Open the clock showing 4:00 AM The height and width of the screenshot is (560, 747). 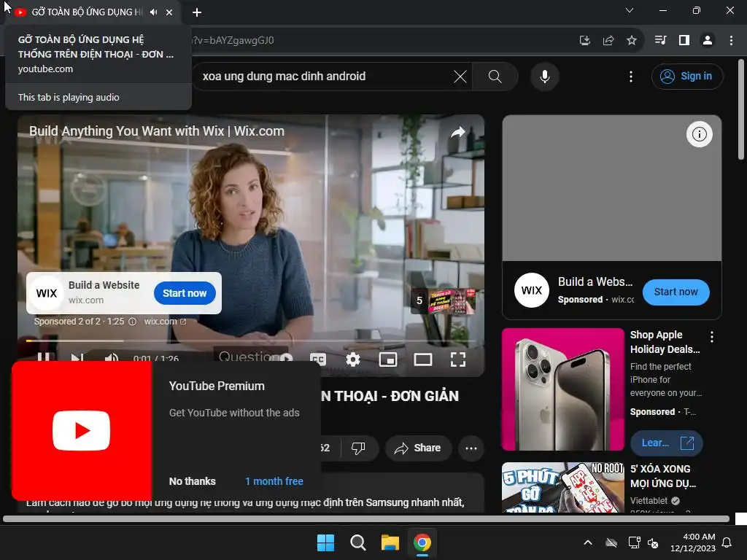[x=693, y=542]
